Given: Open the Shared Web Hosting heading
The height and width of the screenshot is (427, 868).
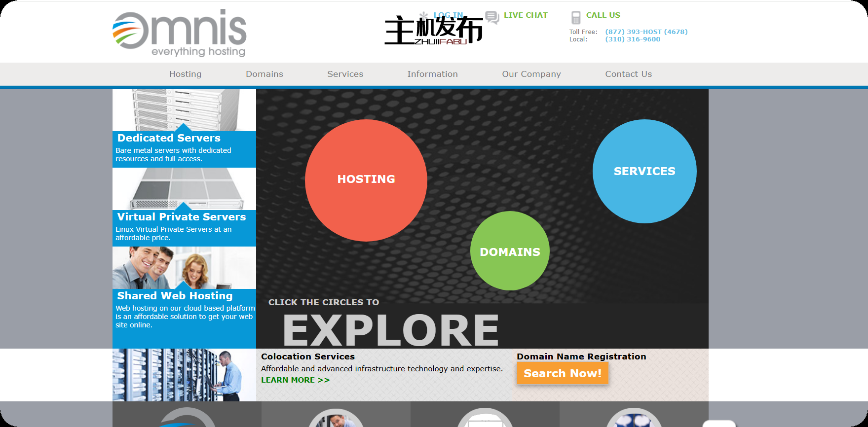Looking at the screenshot, I should click(175, 296).
